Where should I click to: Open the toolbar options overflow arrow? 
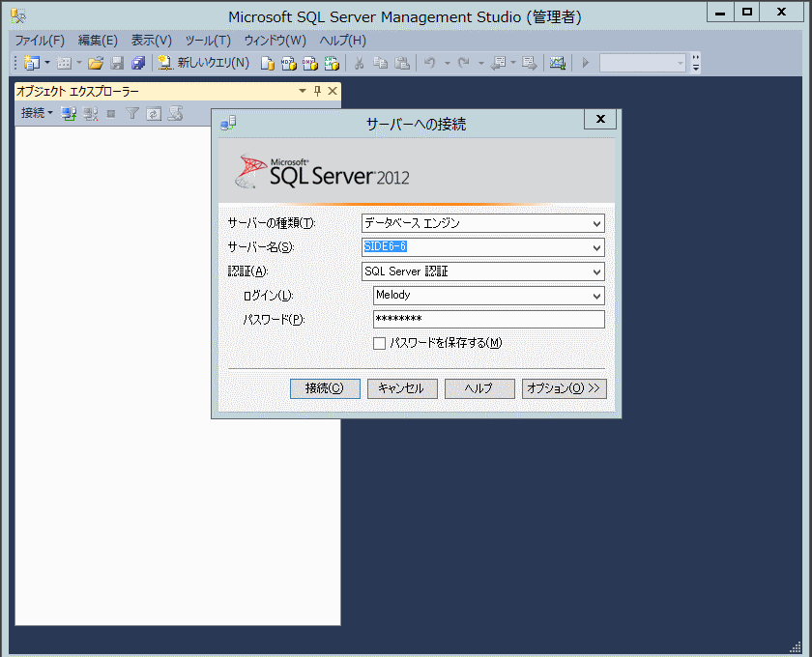coord(696,63)
